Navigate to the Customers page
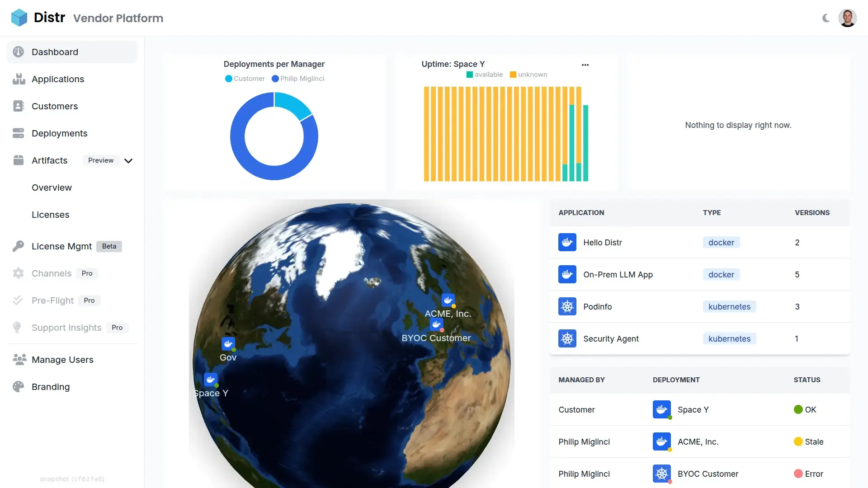This screenshot has width=868, height=488. 54,106
